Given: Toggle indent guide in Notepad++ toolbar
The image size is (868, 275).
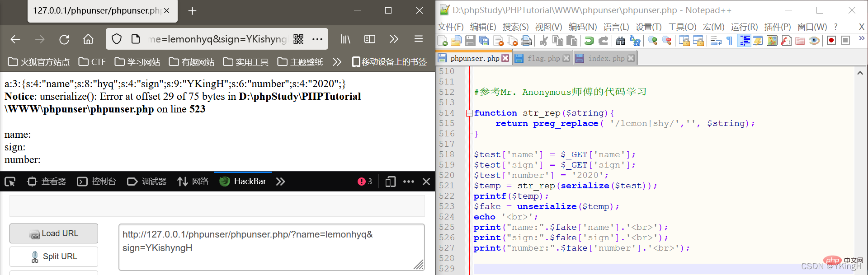Looking at the screenshot, I should [744, 41].
